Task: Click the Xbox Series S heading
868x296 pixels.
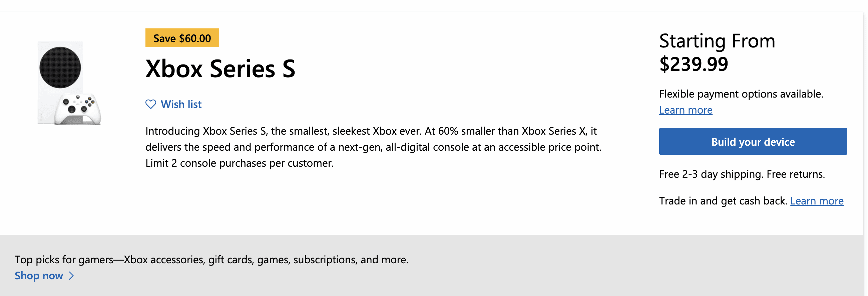Action: 221,68
